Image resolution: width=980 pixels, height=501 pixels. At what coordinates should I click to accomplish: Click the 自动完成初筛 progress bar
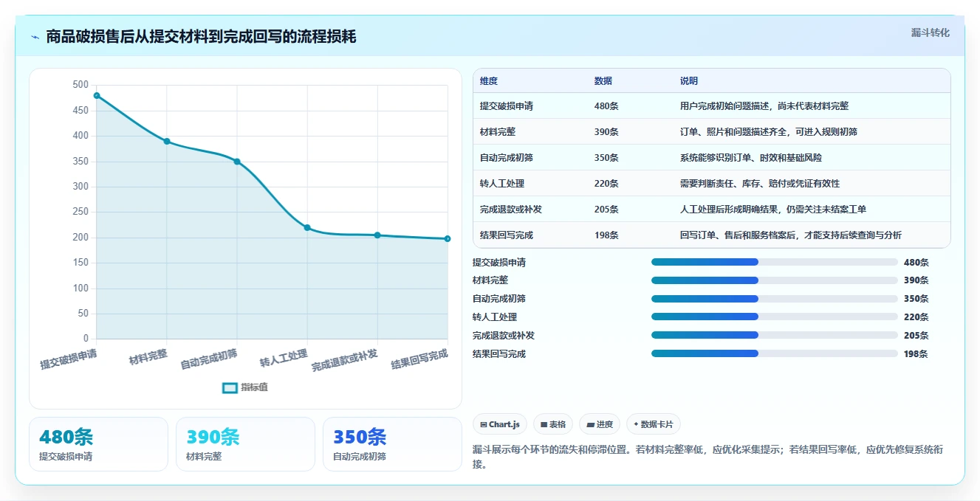pyautogui.click(x=774, y=299)
